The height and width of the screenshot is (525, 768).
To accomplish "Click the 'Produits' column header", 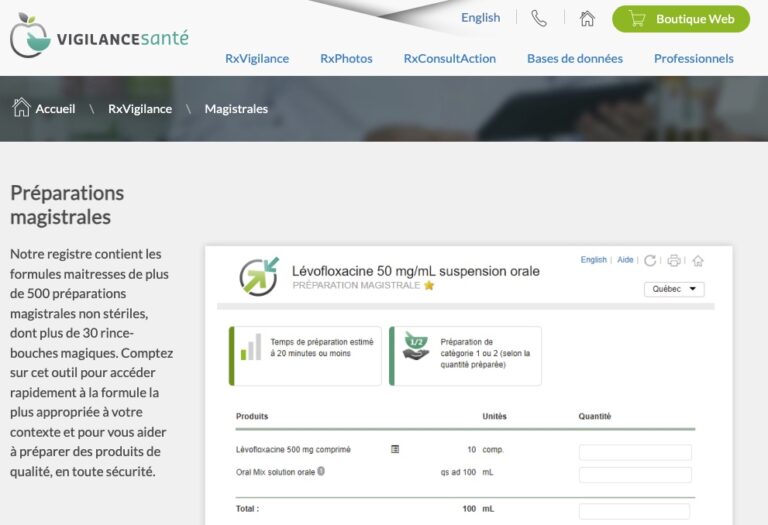I will point(252,416).
